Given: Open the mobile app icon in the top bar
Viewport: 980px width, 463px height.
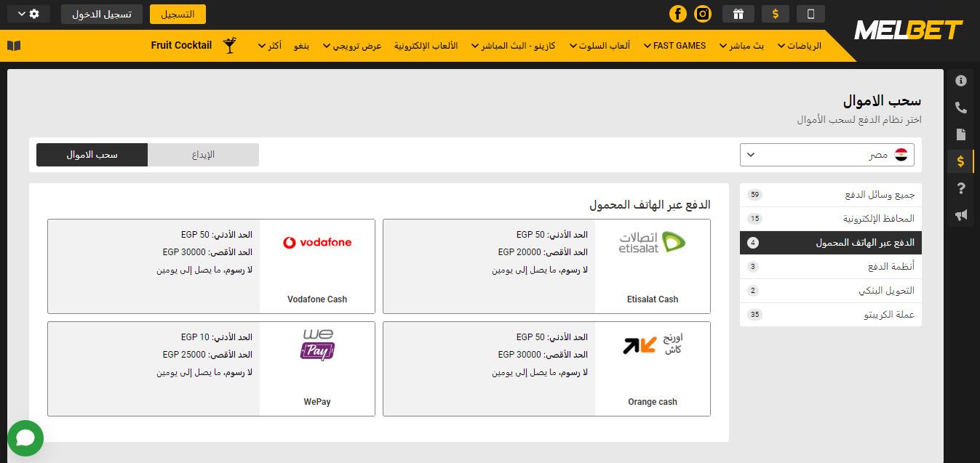Looking at the screenshot, I should pos(810,14).
